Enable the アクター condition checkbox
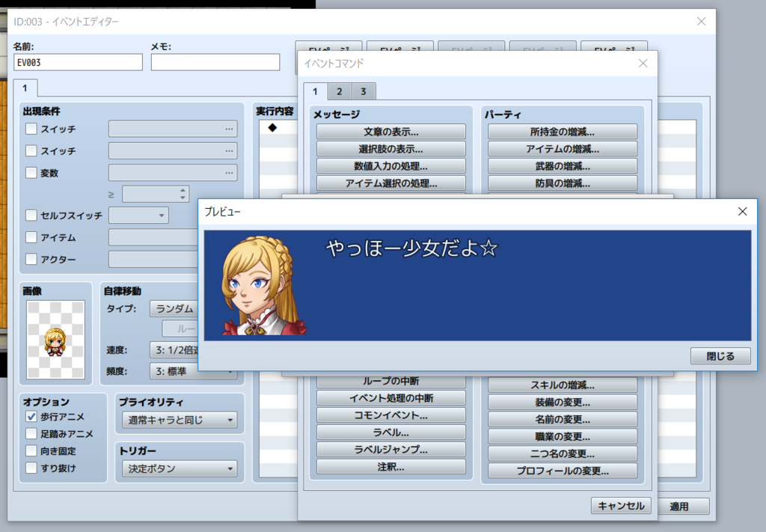 31,259
